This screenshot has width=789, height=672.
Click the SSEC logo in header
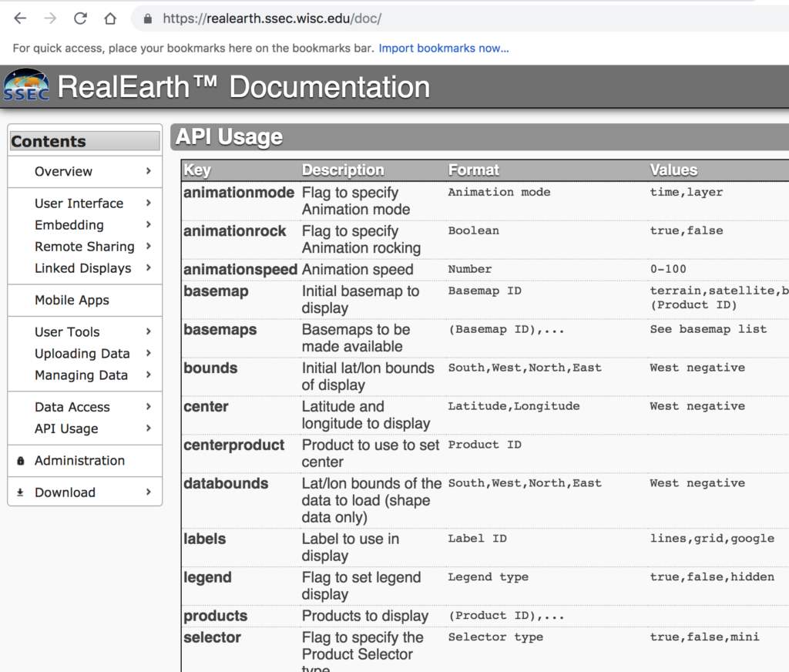click(x=26, y=86)
